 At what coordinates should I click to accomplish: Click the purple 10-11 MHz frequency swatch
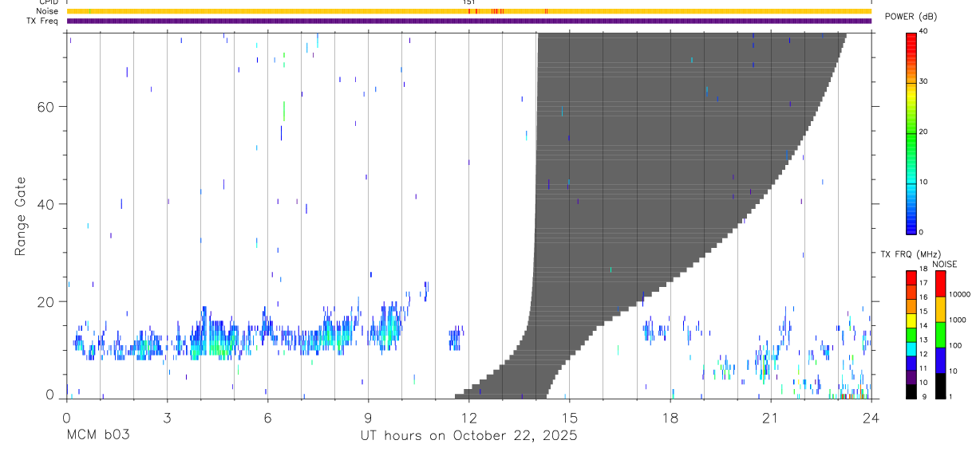click(911, 377)
